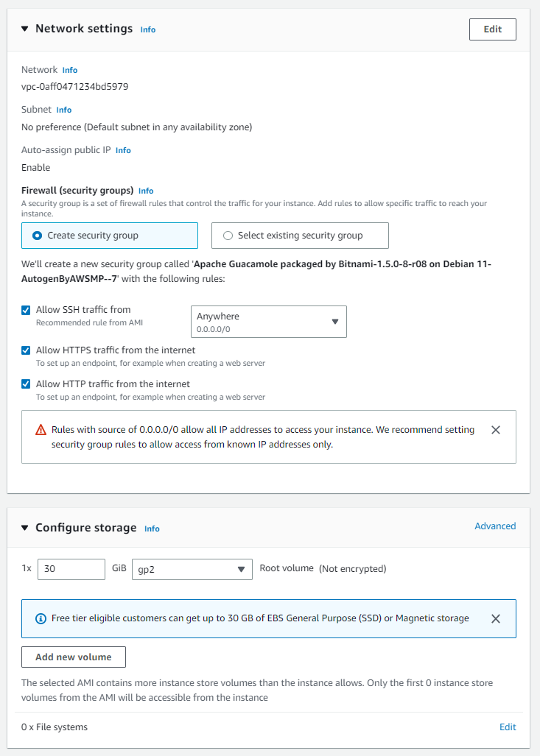Click Info beside Auto-assign public IP
The height and width of the screenshot is (756, 540).
tap(123, 149)
